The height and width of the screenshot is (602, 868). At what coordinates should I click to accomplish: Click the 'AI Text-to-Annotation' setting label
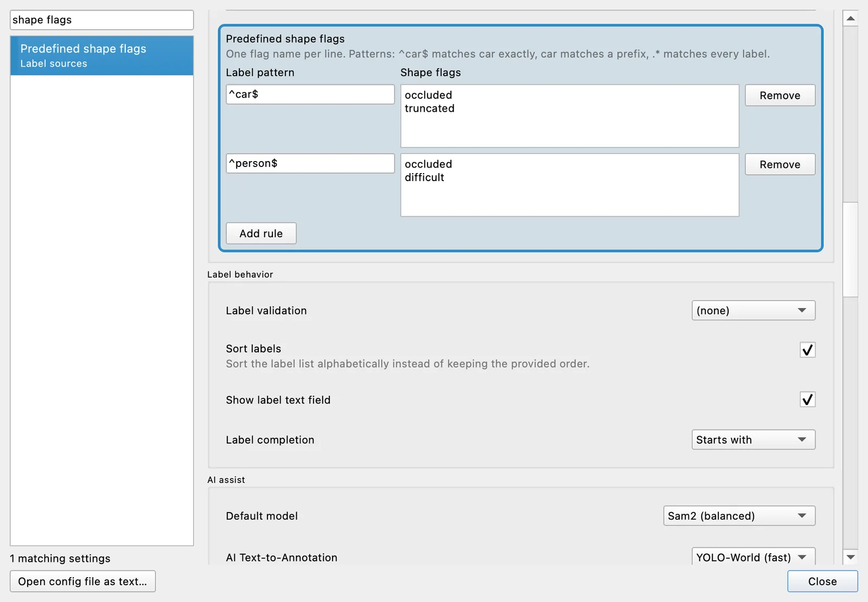coord(282,558)
